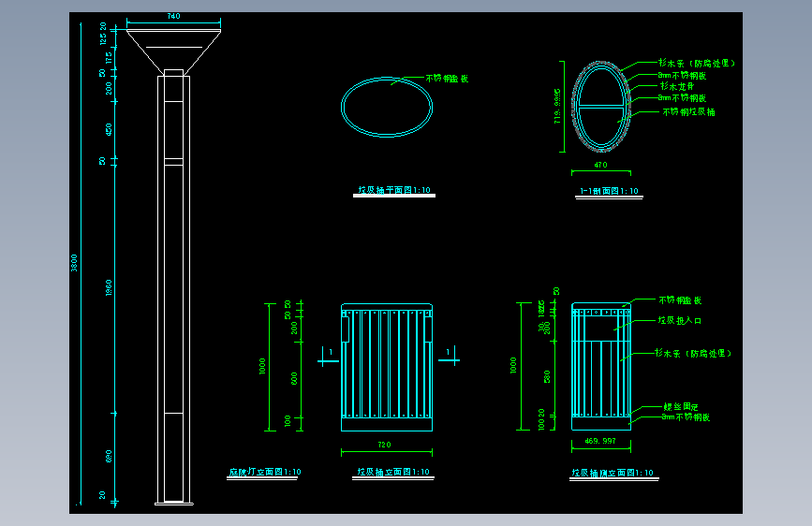Click the left section cut marker 1

328,357
